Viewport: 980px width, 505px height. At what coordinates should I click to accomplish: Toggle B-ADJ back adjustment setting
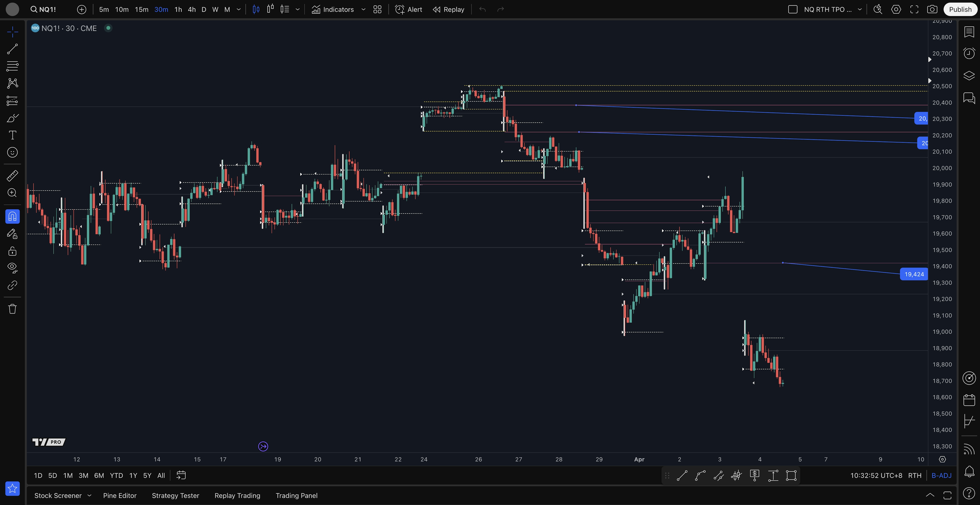pos(941,475)
